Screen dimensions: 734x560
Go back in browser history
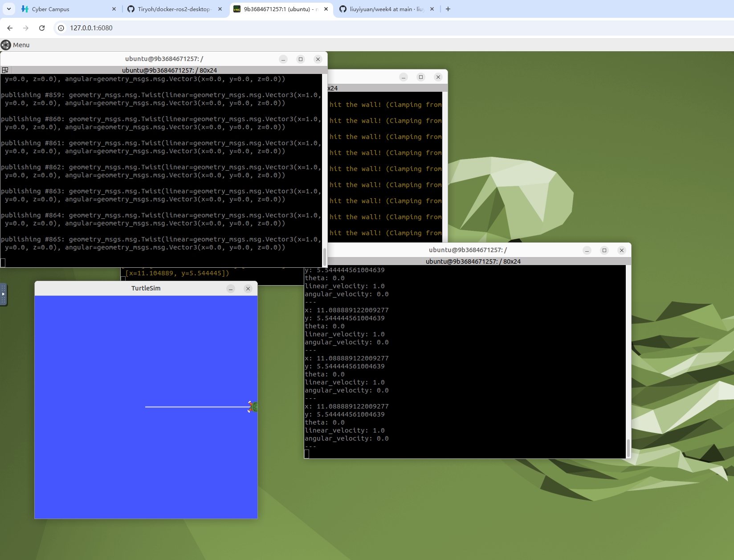tap(10, 28)
